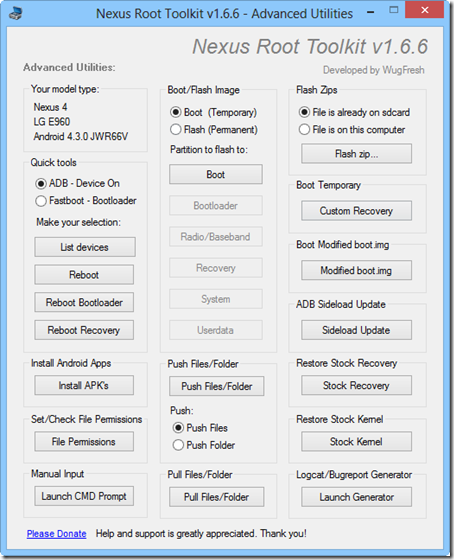The image size is (454, 560).
Task: Open the Please Donate link
Action: 56,534
